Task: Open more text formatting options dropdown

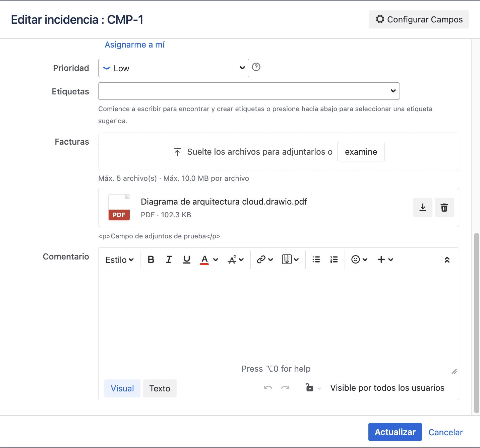Action: pos(236,259)
